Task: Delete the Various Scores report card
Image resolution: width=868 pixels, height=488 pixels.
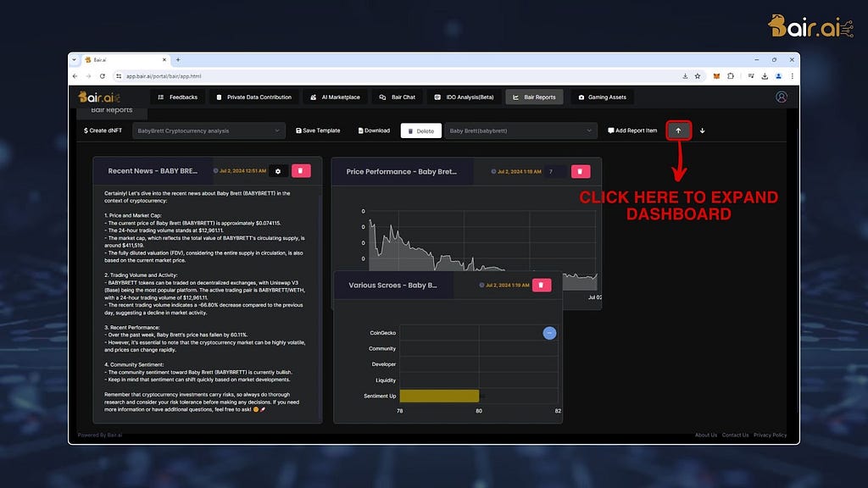Action: click(x=542, y=285)
